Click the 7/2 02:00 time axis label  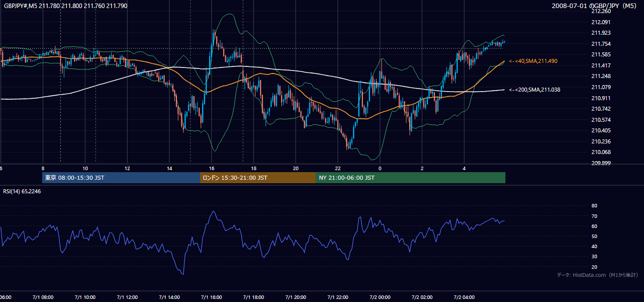[x=422, y=297]
